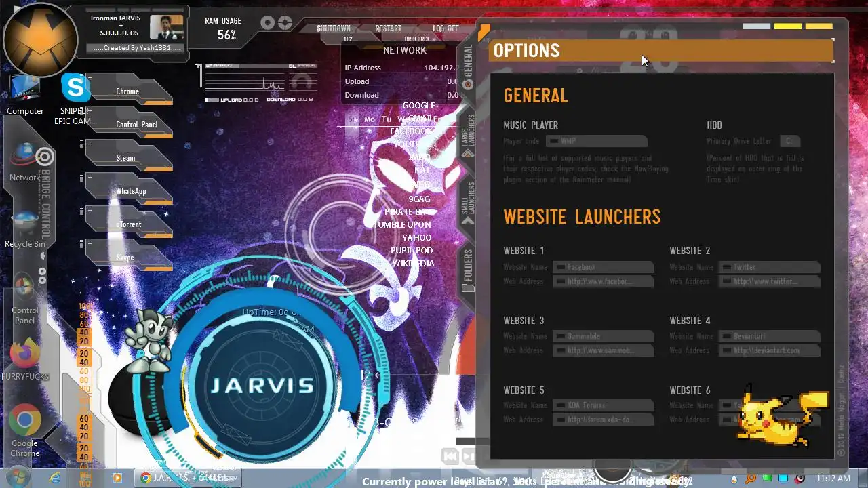Edit Website 5 web address field
The width and height of the screenshot is (868, 488).
pos(603,420)
